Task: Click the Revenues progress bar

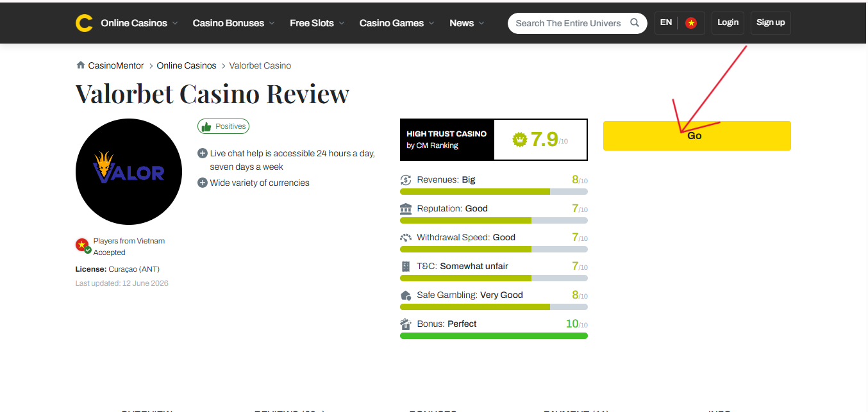Action: (x=494, y=192)
